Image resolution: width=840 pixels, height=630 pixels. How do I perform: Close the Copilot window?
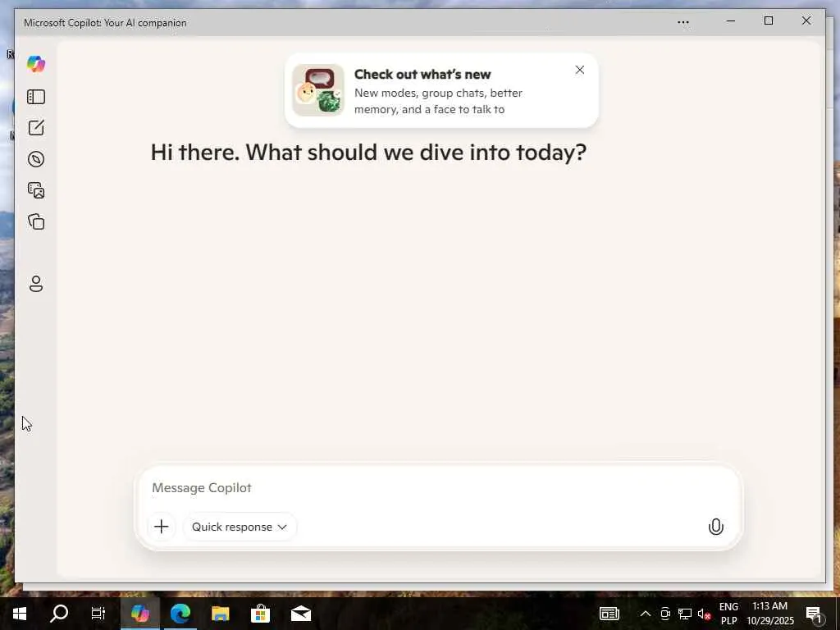pos(806,21)
